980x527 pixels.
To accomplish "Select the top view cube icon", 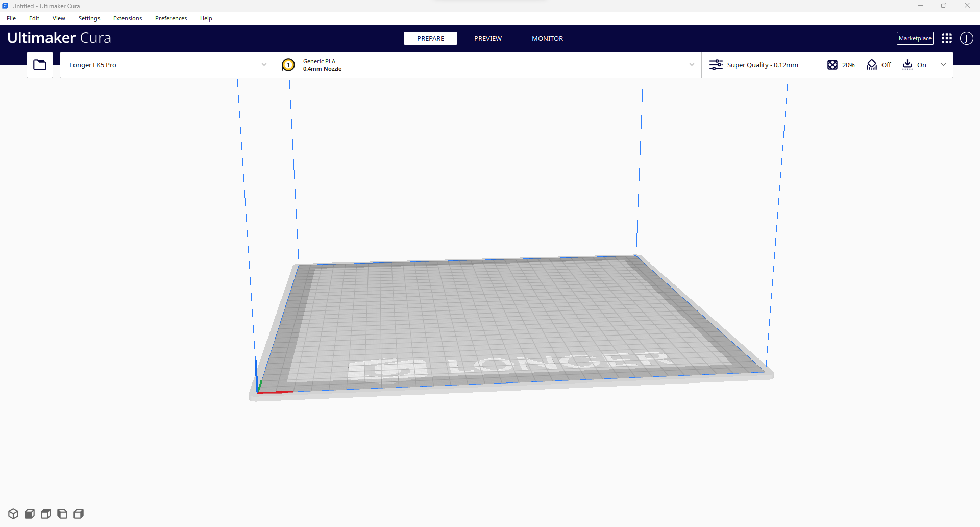I will 46,514.
